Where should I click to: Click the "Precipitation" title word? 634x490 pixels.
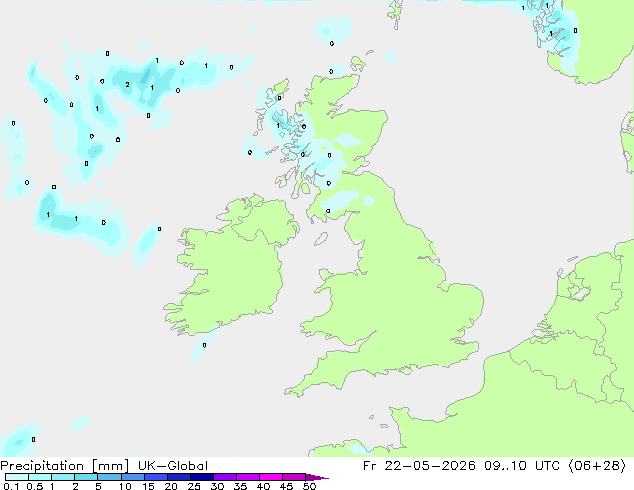pos(42,466)
